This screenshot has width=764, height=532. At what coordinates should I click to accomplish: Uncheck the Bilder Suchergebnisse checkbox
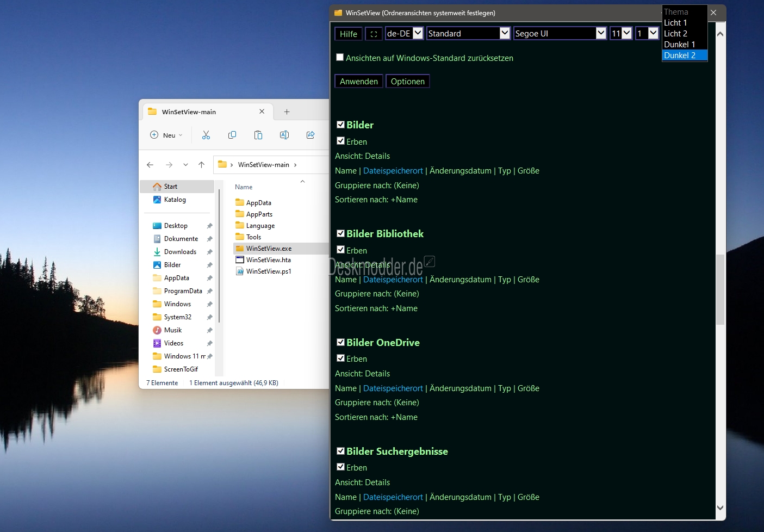click(x=340, y=451)
